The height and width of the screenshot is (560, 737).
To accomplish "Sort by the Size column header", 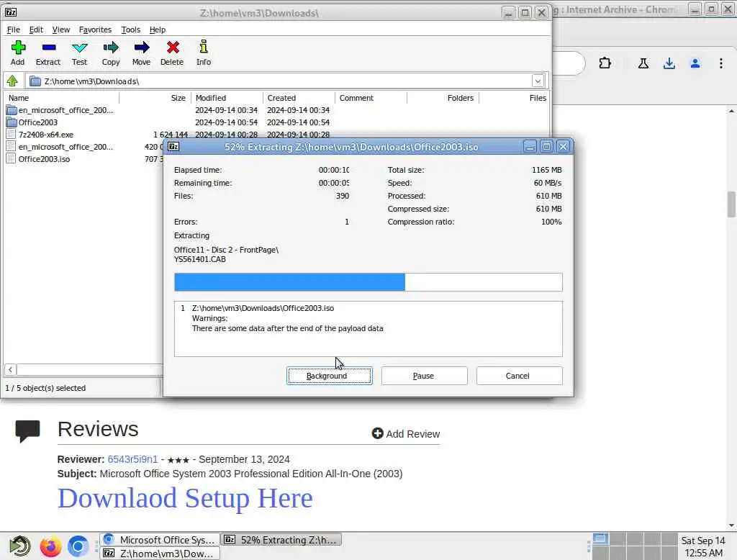I will coord(155,98).
